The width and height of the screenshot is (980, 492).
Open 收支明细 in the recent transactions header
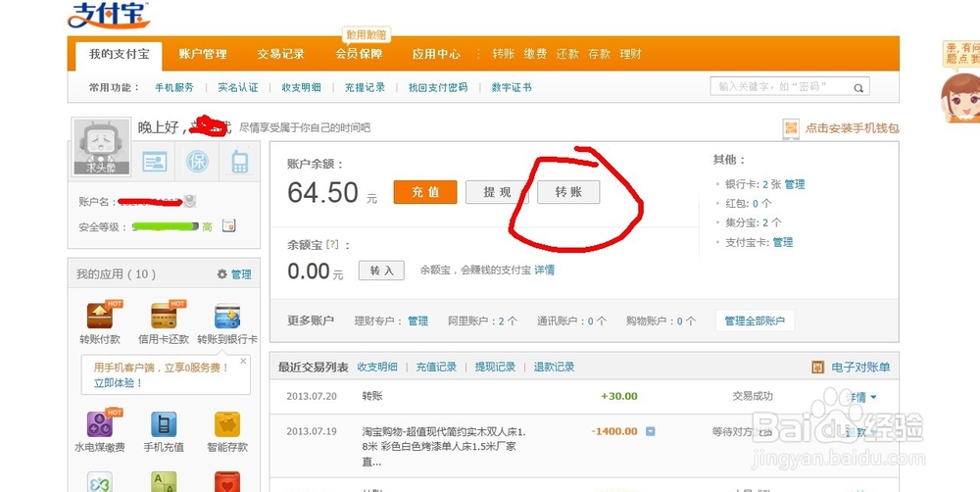click(x=377, y=367)
